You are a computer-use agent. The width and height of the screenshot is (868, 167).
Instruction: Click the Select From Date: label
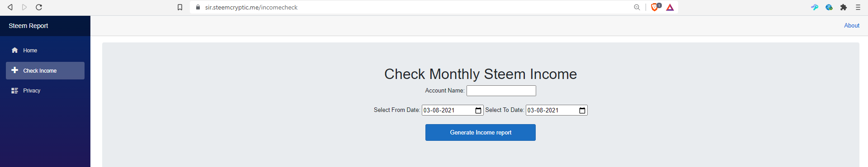397,110
